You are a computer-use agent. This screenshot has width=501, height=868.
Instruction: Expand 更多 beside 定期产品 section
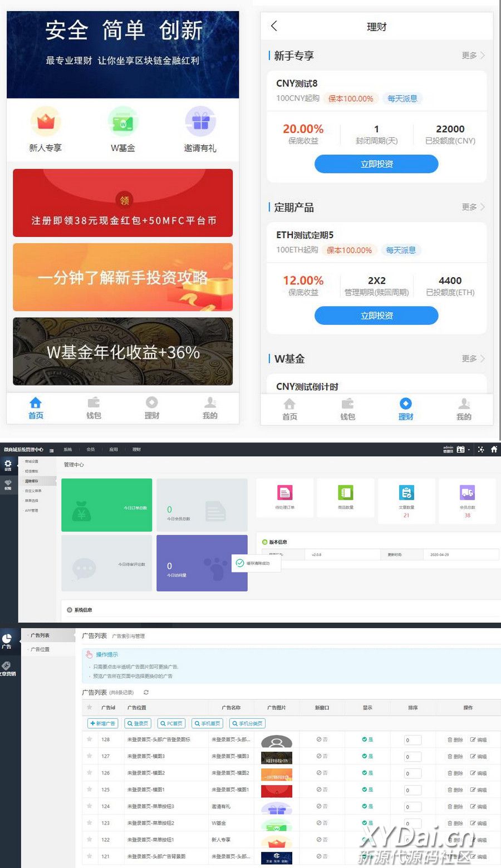tap(473, 207)
